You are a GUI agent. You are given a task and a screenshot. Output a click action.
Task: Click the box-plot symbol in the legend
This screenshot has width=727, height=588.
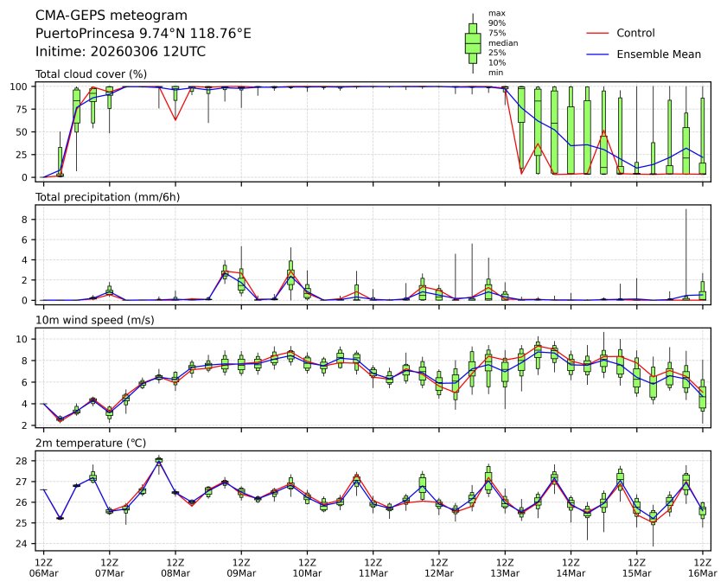[473, 43]
